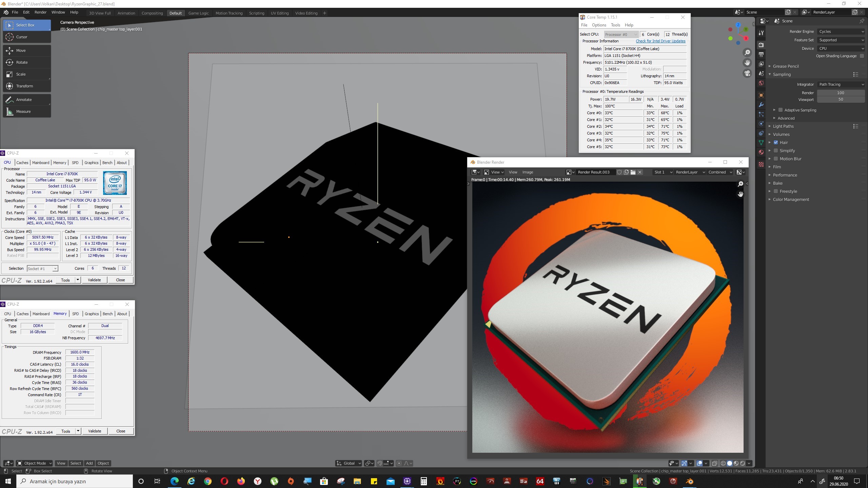Click the Add menu button in viewport header
Viewport: 868px width, 488px height.
[x=89, y=463]
